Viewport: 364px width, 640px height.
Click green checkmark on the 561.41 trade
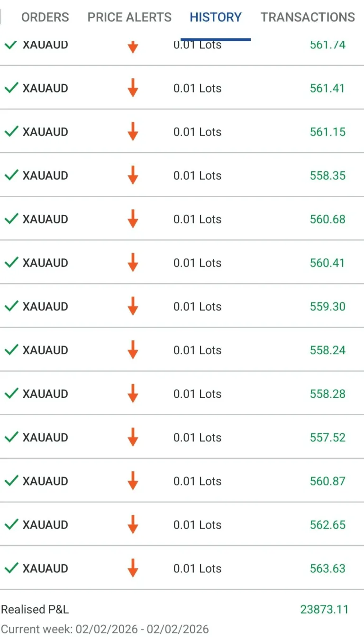(x=11, y=88)
